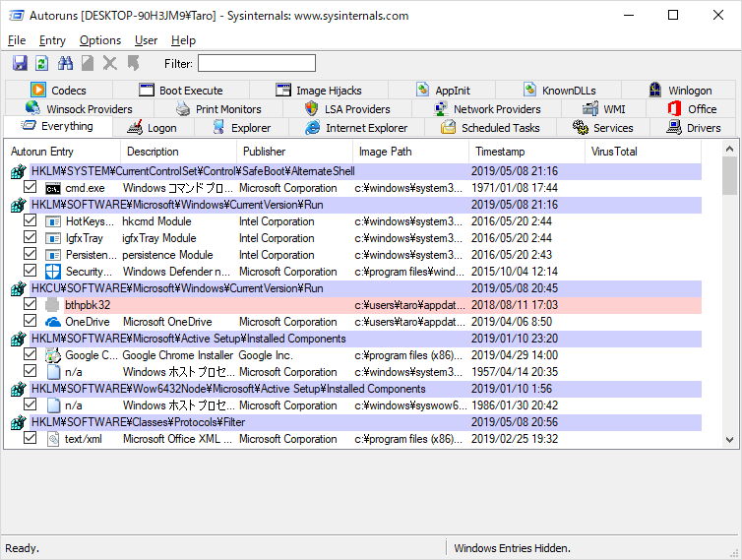
Task: Uncheck the OneDrive autorun entry
Action: [30, 321]
